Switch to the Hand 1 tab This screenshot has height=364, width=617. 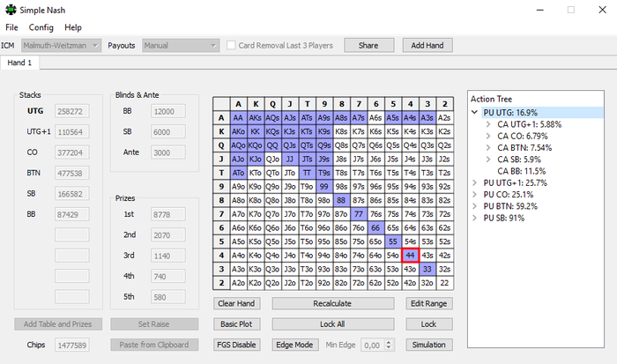click(19, 63)
